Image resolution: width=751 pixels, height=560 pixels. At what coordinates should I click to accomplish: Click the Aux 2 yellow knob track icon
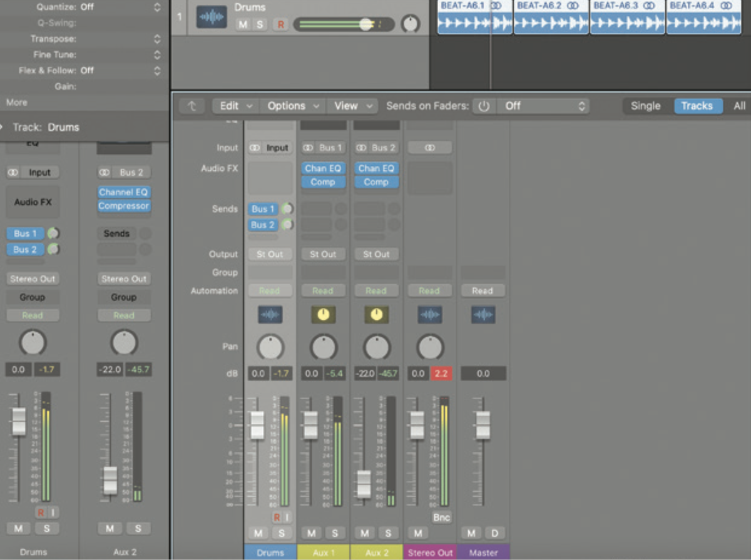376,315
